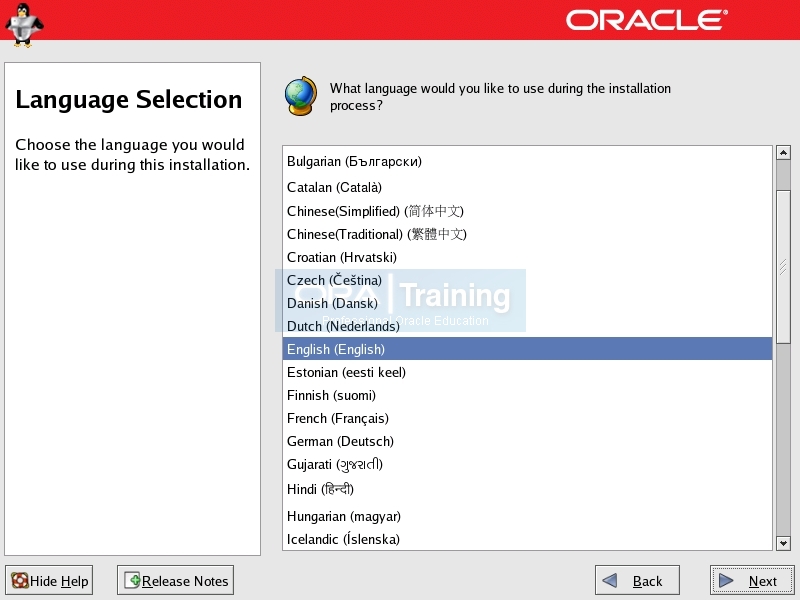This screenshot has width=800, height=600.
Task: Choose Chinese(Traditional) from the list
Action: pyautogui.click(x=527, y=234)
